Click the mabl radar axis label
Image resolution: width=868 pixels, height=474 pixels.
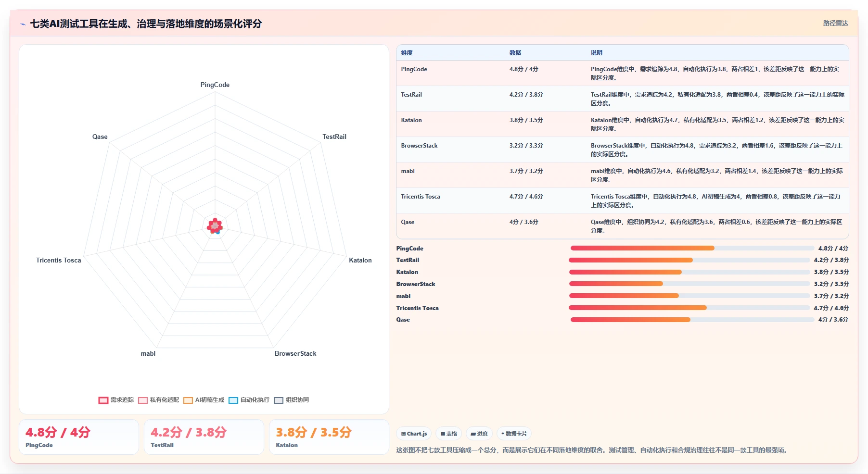point(148,353)
